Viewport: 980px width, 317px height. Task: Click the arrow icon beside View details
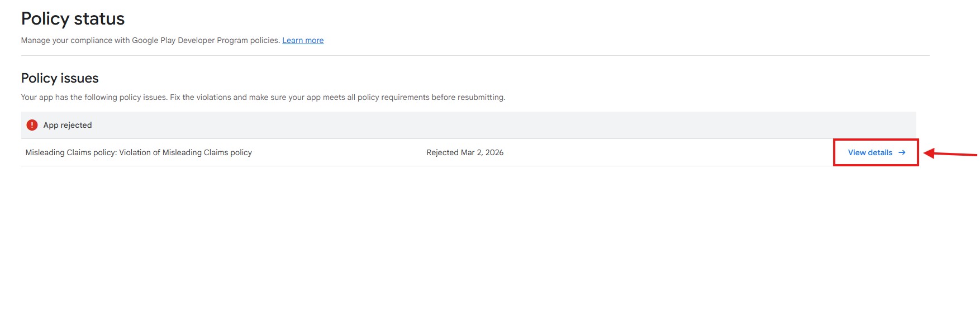902,152
